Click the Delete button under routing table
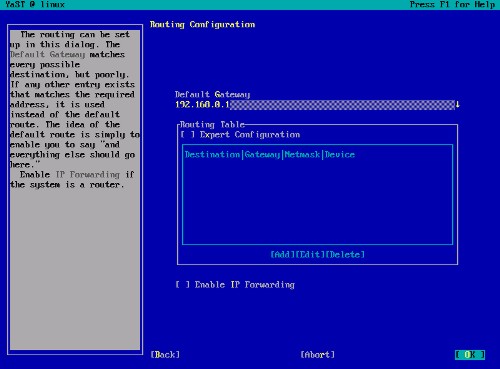The height and width of the screenshot is (369, 500). [345, 255]
